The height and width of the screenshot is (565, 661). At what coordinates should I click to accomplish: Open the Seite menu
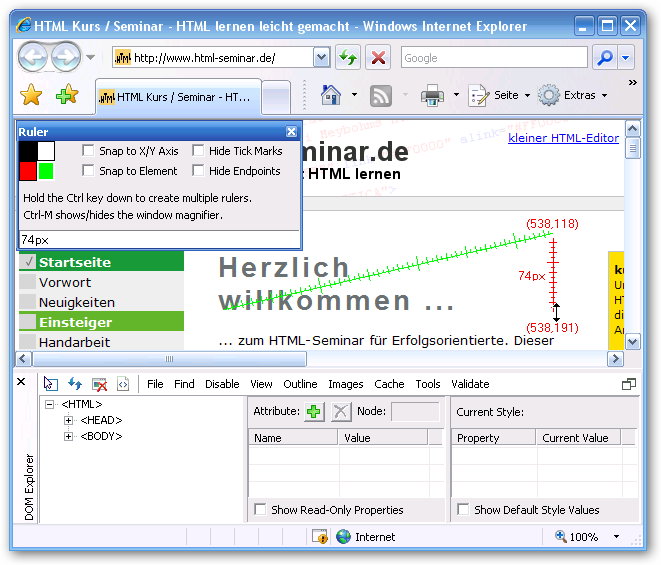(x=499, y=95)
